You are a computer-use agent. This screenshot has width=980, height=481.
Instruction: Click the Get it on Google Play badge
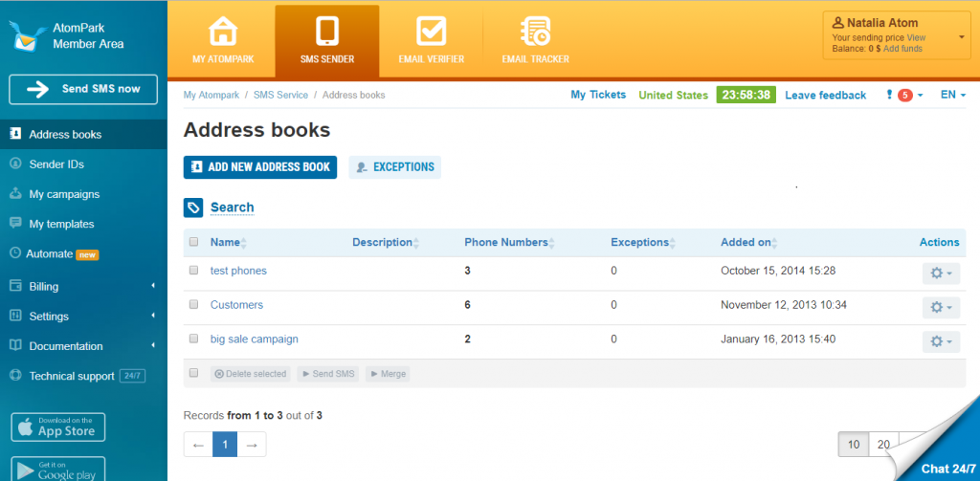58,470
